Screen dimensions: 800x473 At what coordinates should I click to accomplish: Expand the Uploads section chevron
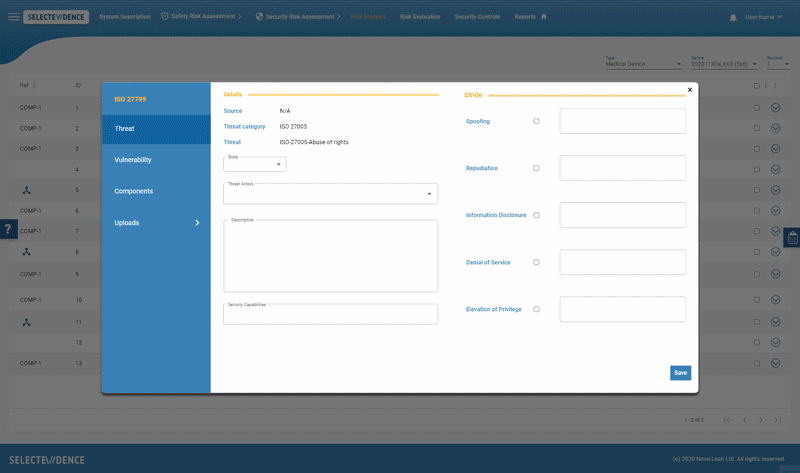click(x=197, y=223)
